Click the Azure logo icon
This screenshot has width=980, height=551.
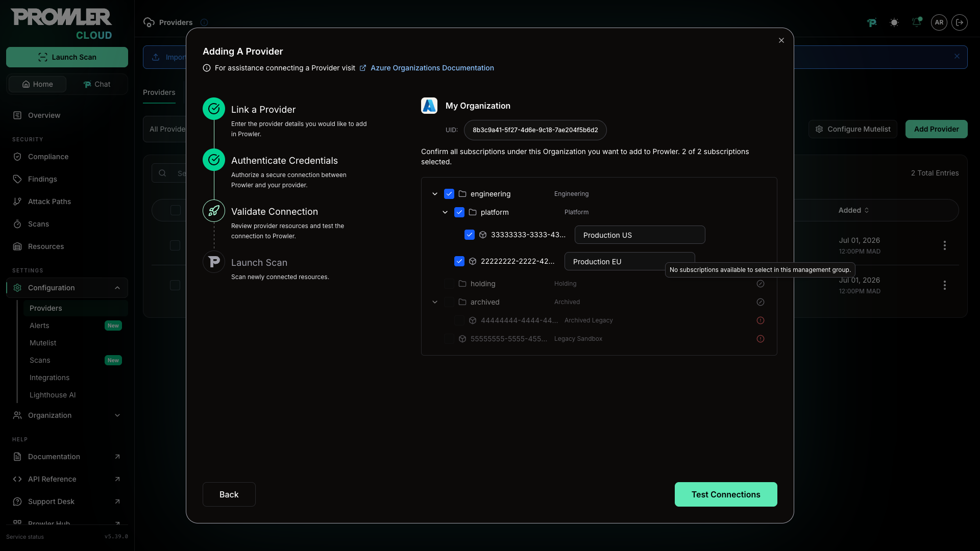429,106
